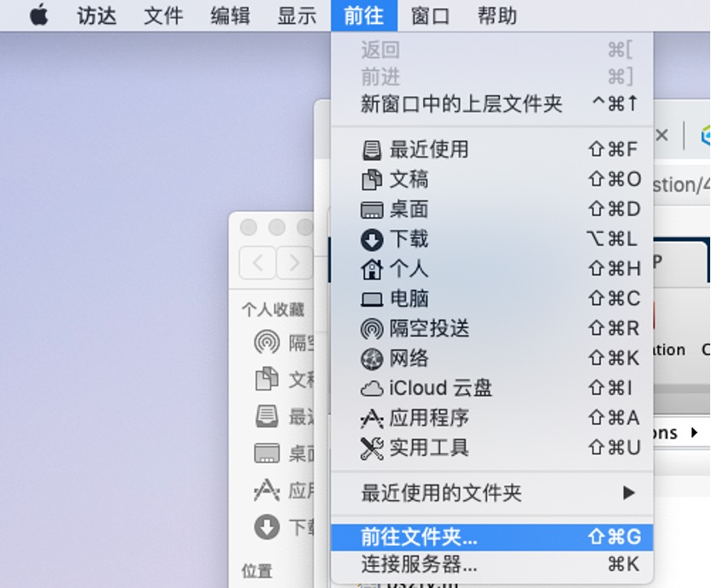The image size is (711, 588).
Task: Open the 窗口 menu
Action: click(430, 15)
